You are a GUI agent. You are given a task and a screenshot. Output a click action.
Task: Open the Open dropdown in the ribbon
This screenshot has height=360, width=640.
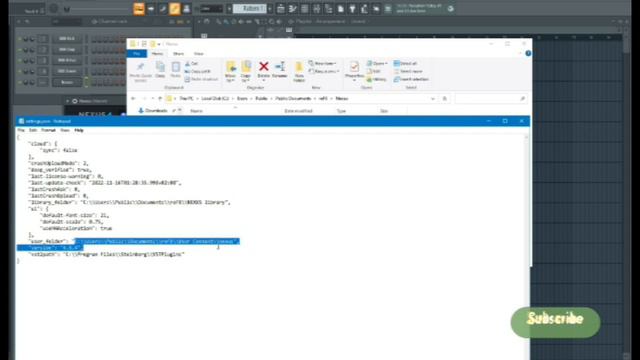[x=377, y=64]
